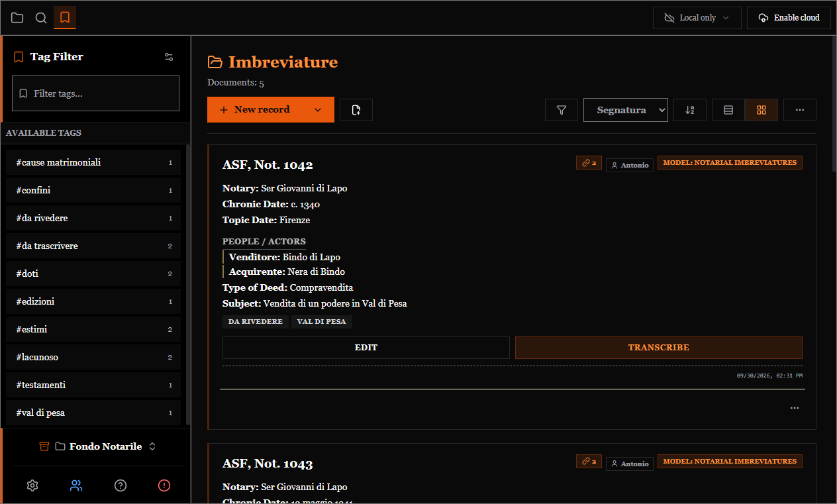Switch to grid card view layout
The height and width of the screenshot is (504, 837).
762,110
